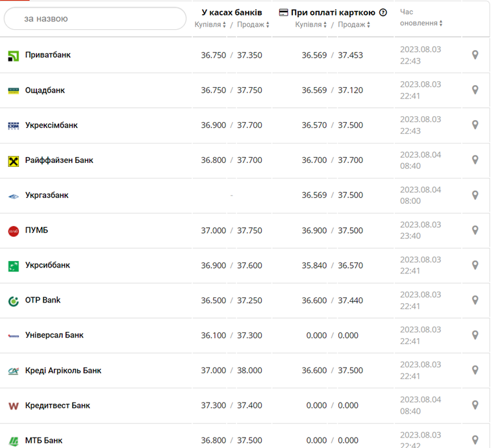Open the location pin for Ощадбанк

point(475,90)
